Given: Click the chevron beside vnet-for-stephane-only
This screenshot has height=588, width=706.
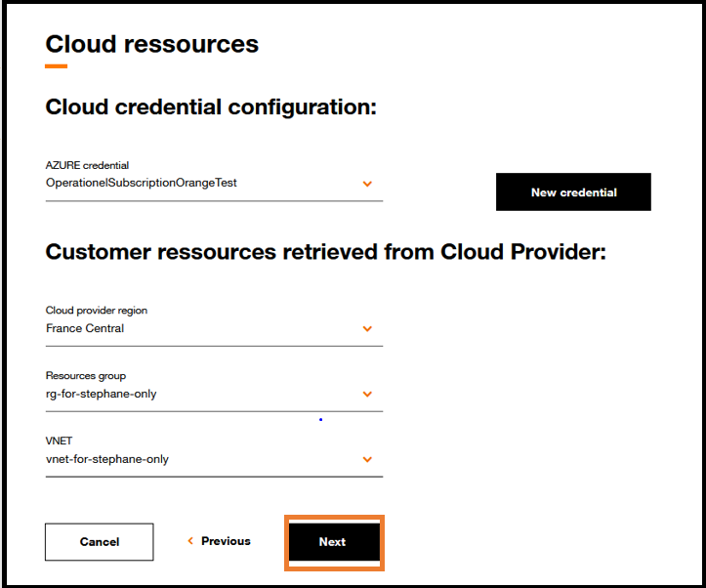Looking at the screenshot, I should [x=367, y=459].
